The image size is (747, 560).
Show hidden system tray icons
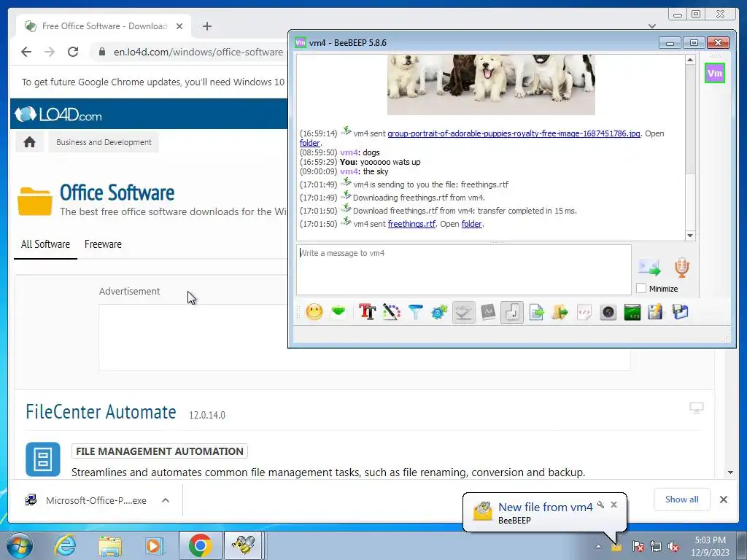point(598,546)
